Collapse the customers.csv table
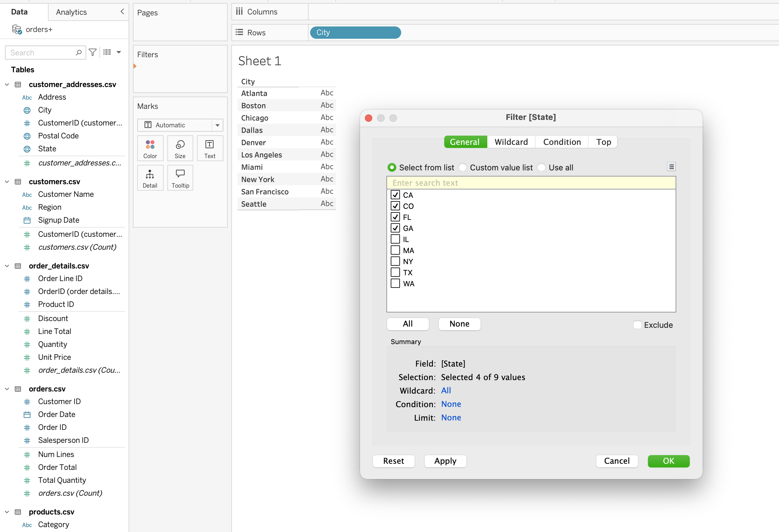The width and height of the screenshot is (779, 532). point(7,181)
